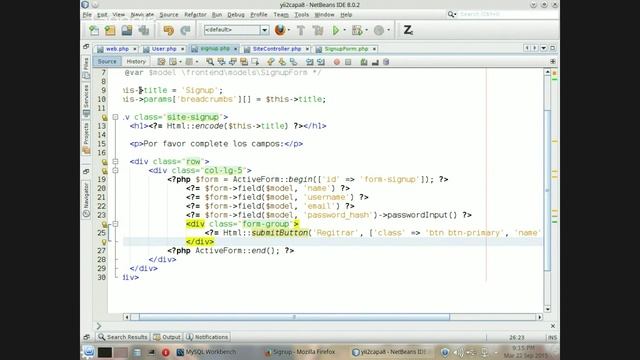Open dropdown arrow next to Run icon
The image size is (640, 360).
click(x=344, y=30)
